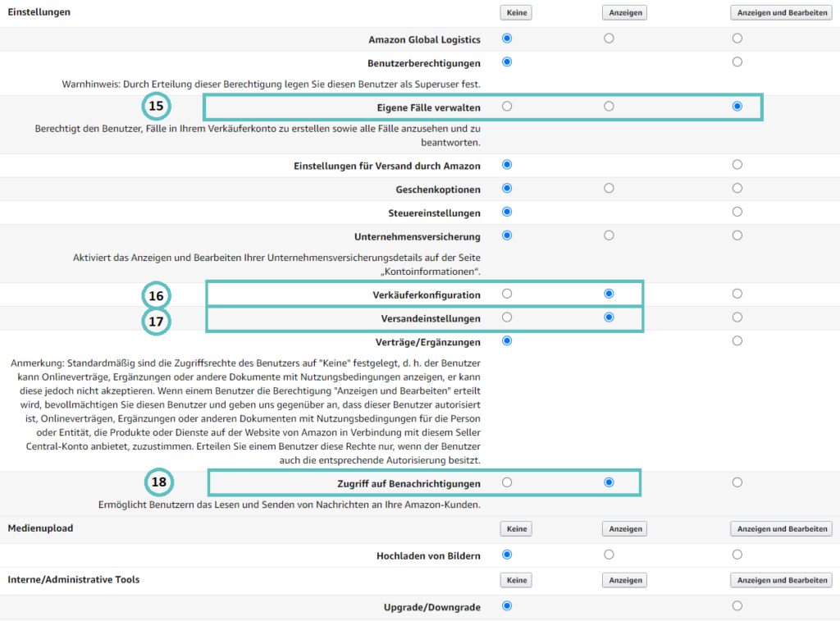This screenshot has width=840, height=621.
Task: Click the Einstellungen section heading
Action: 39,11
